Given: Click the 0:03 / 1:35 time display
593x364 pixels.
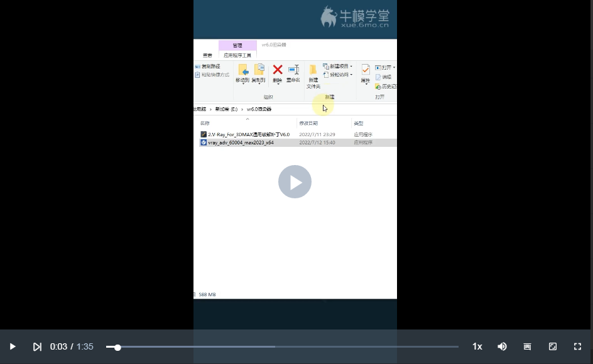Looking at the screenshot, I should coord(72,346).
